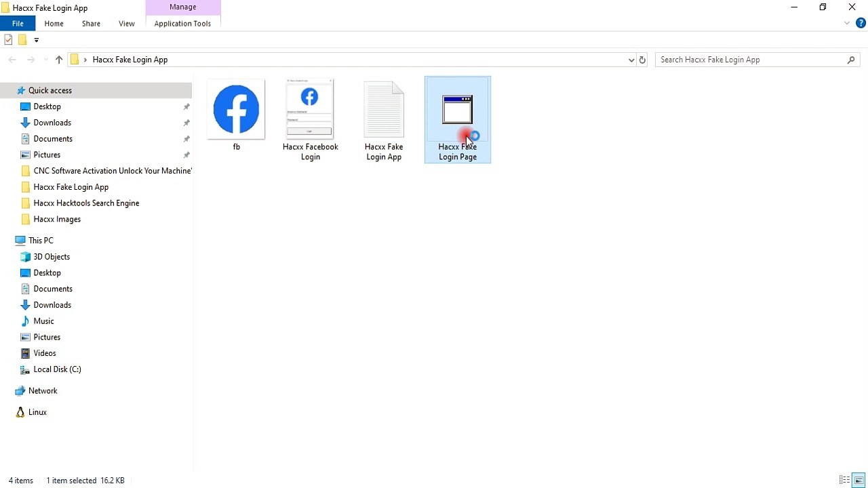Select the Manage contextual tab header
The image size is (868, 488).
coord(183,7)
